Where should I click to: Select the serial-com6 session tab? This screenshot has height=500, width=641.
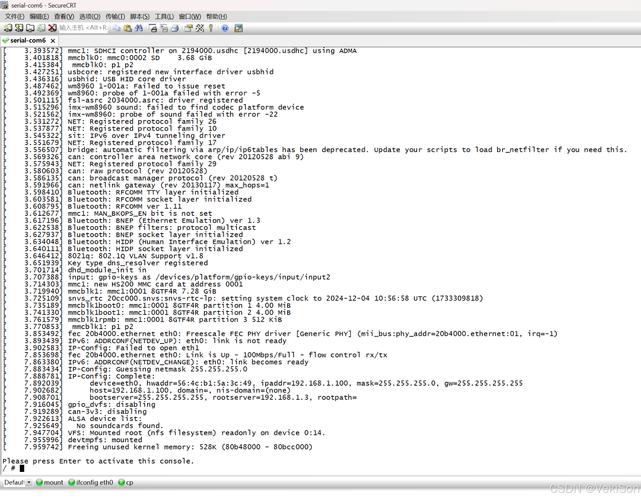point(29,40)
